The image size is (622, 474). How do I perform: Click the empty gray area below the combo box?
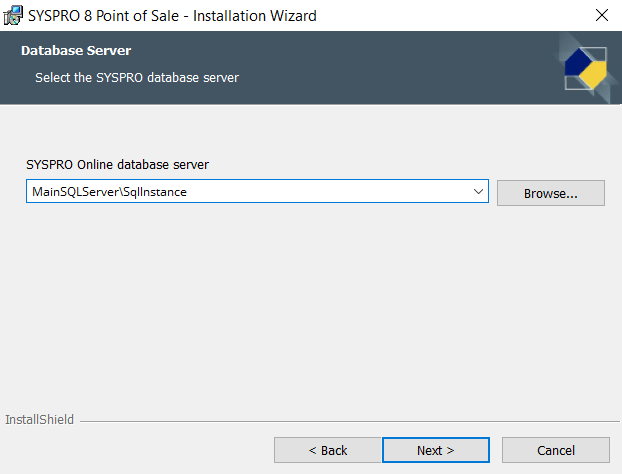(300, 300)
